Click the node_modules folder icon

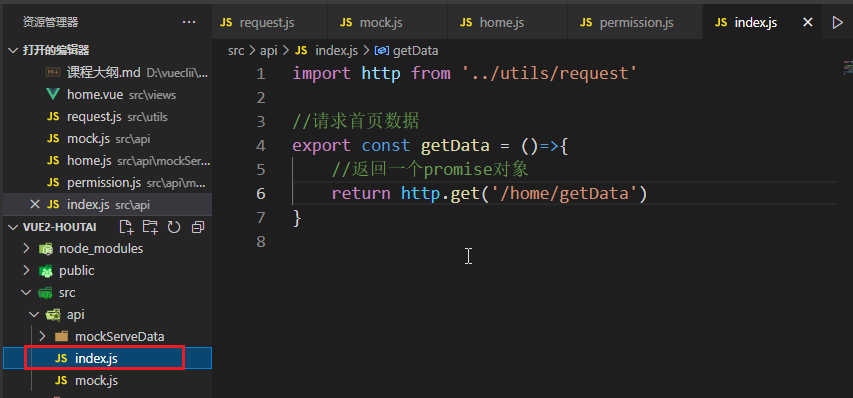(45, 249)
